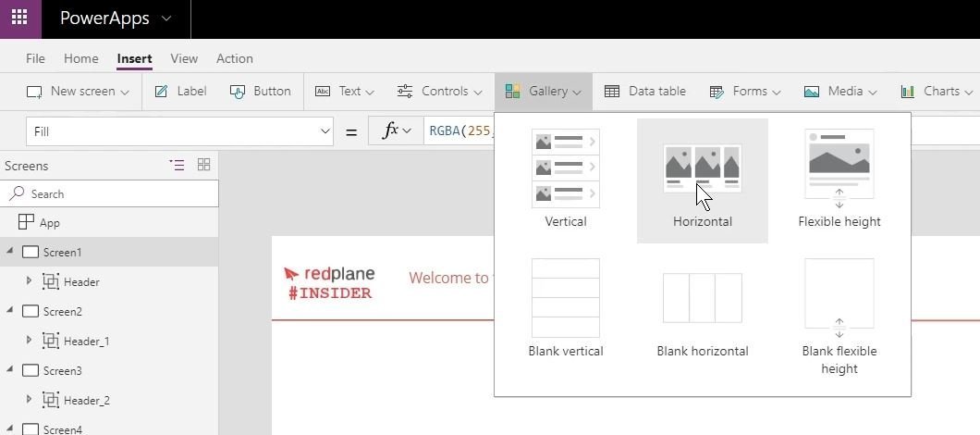Expand the Header_1 group
Screen dimensions: 980x435
click(29, 340)
